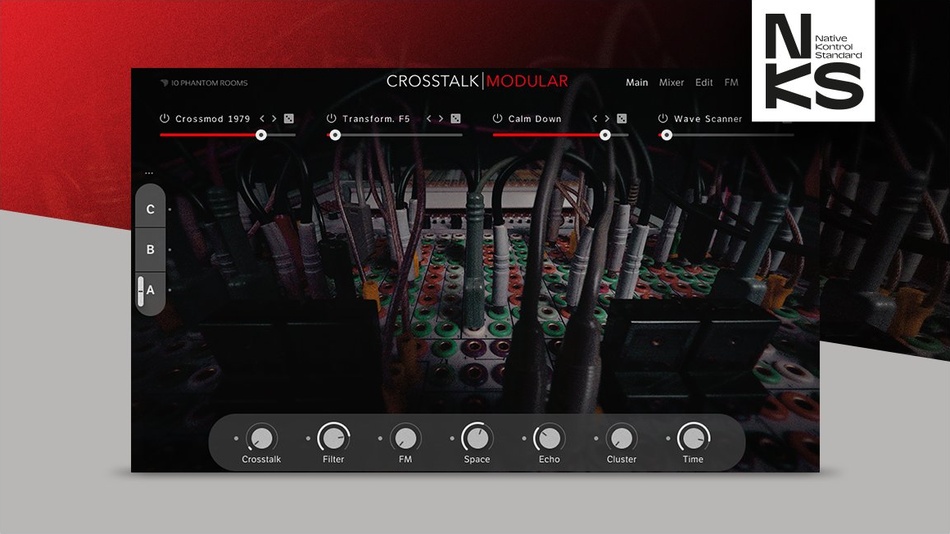Select macro page B

pyautogui.click(x=150, y=250)
